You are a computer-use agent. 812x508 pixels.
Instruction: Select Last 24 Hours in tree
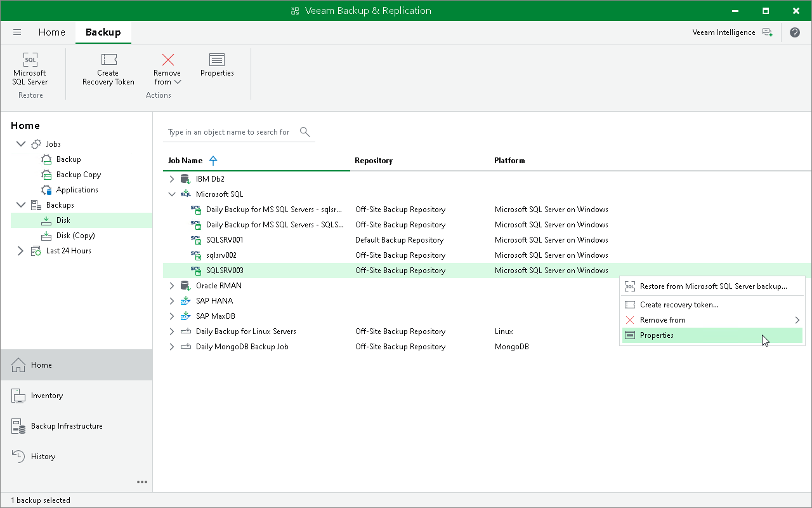(69, 251)
